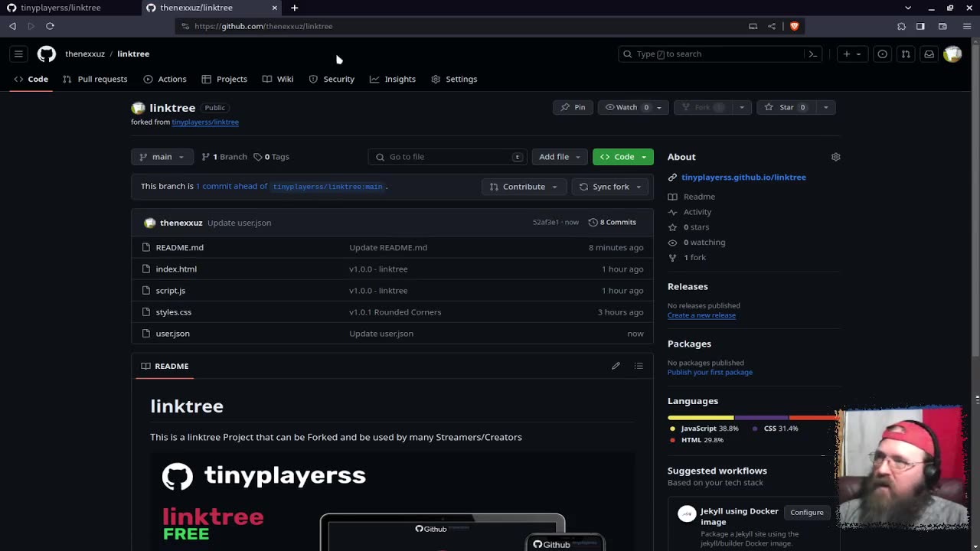Open the issues icon in header
The width and height of the screenshot is (980, 551).
coord(882,54)
